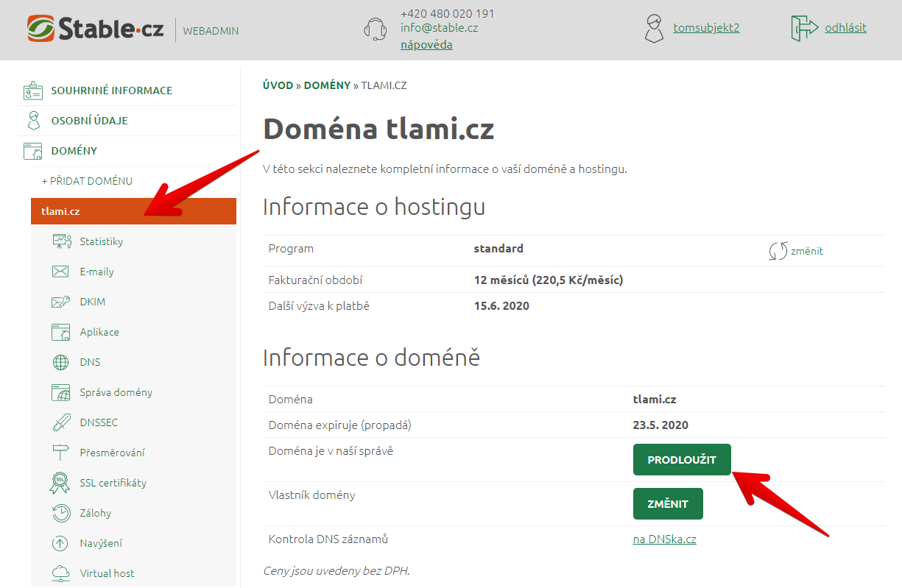Open E-maily settings
Viewport: 902px width, 588px height.
(x=97, y=272)
